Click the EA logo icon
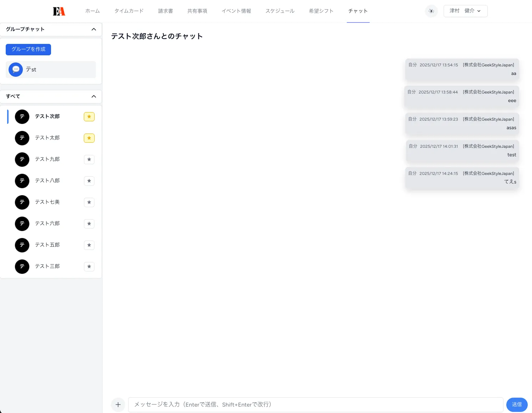 (x=59, y=11)
